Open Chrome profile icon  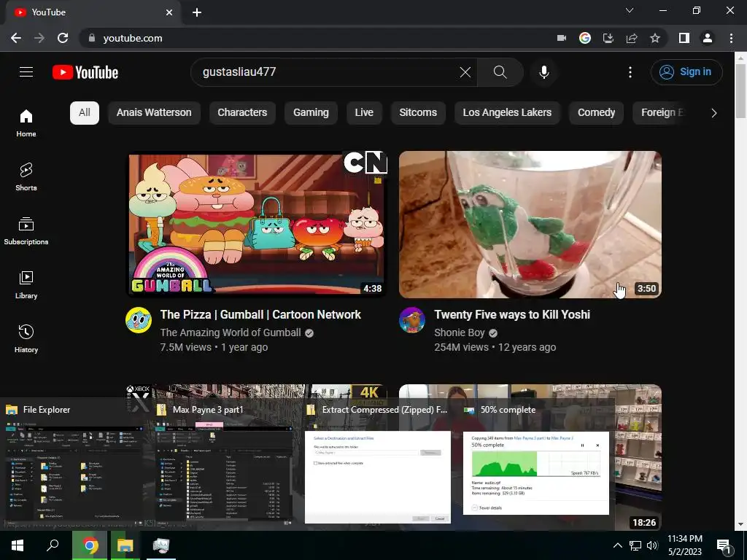pos(708,38)
